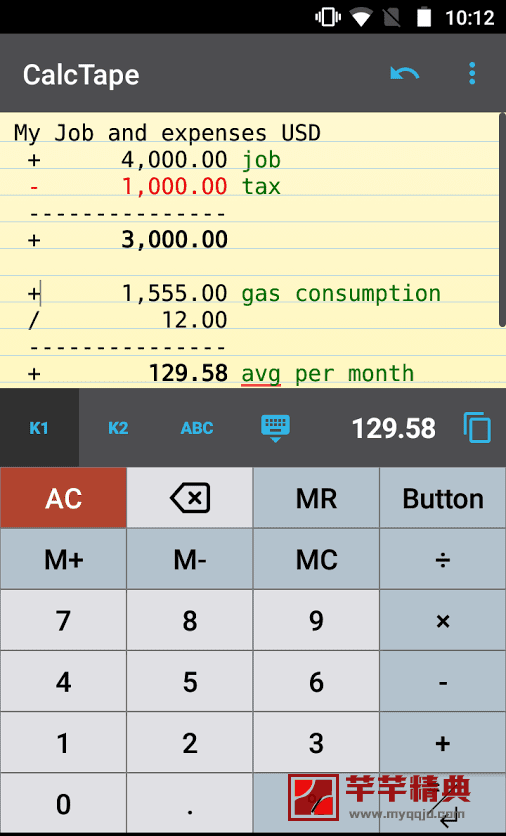Select the 'gas consumption' comment
The image size is (506, 836).
point(341,294)
